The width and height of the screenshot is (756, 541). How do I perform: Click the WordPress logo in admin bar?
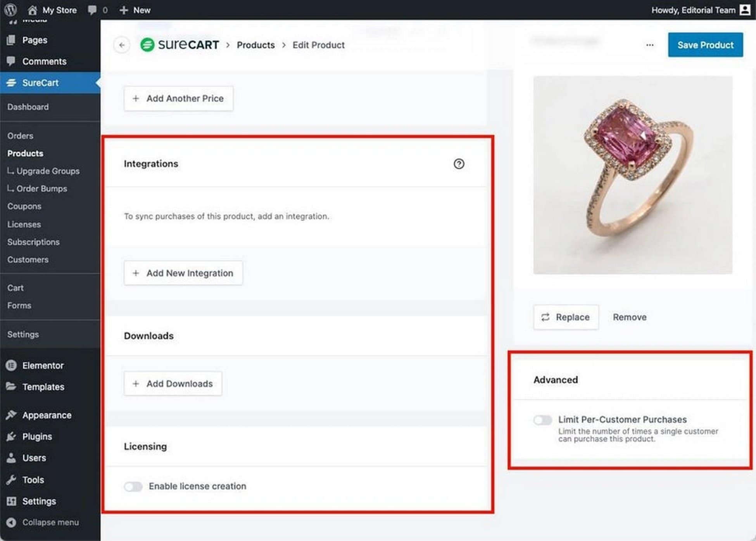[x=10, y=10]
